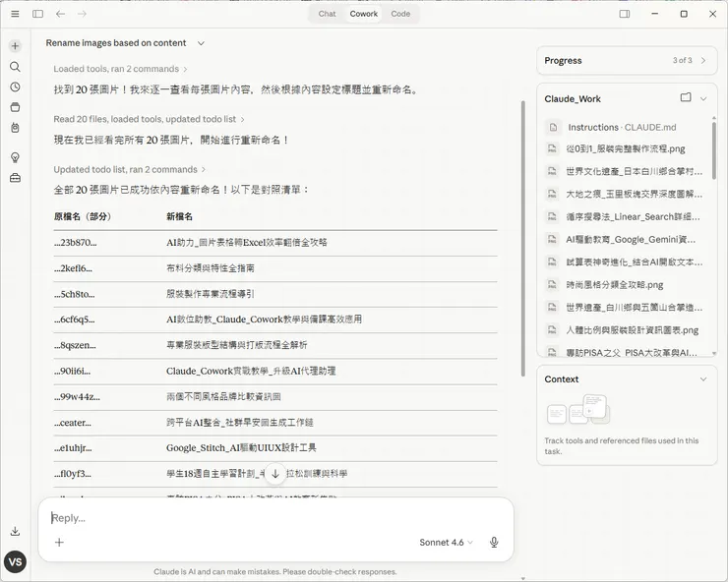
Task: Click the Context thumbnails illustration
Action: [578, 409]
